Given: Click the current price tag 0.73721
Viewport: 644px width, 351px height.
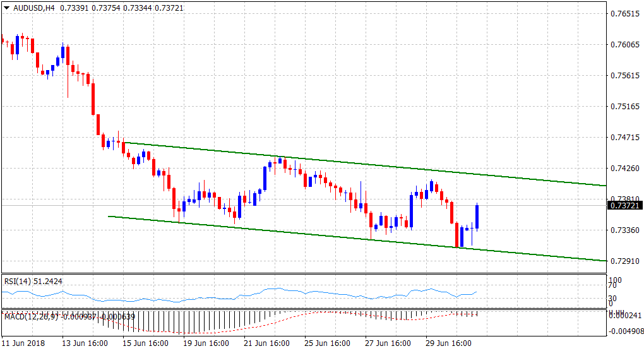Looking at the screenshot, I should click(x=624, y=205).
